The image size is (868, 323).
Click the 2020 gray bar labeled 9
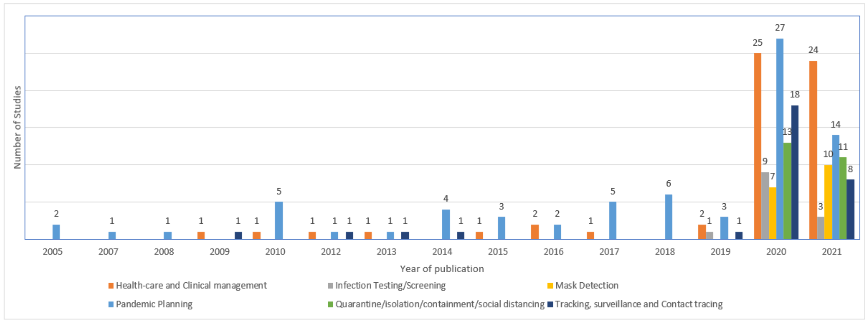click(765, 205)
